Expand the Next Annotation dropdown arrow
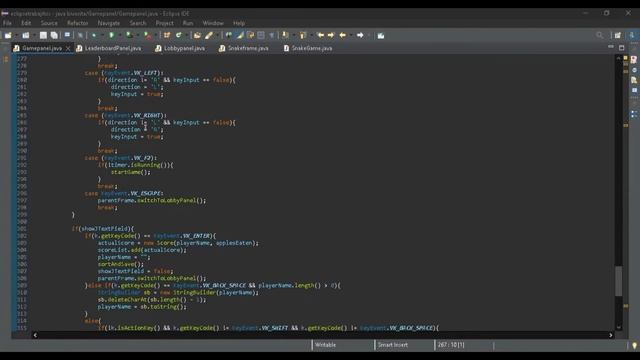The width and height of the screenshot is (640, 360). 293,36
